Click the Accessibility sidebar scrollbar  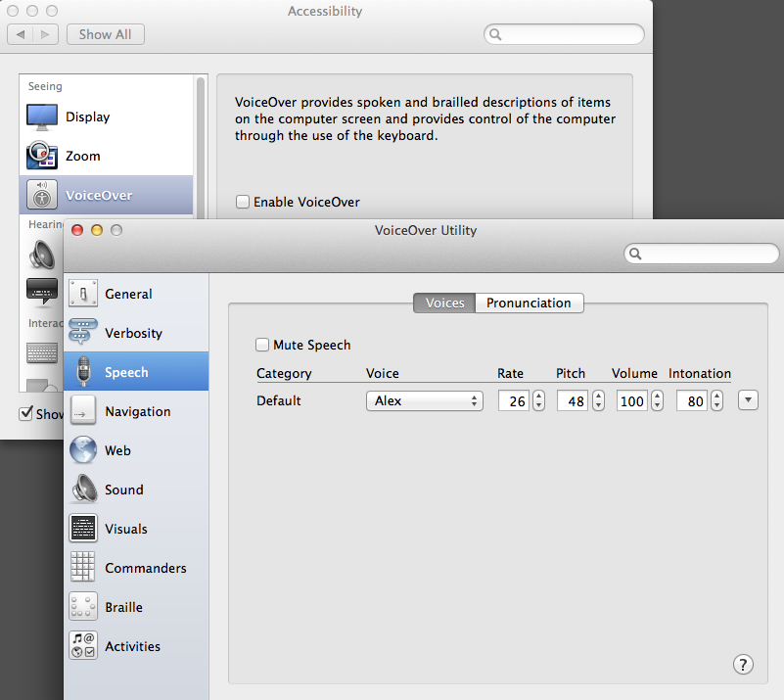click(x=201, y=148)
